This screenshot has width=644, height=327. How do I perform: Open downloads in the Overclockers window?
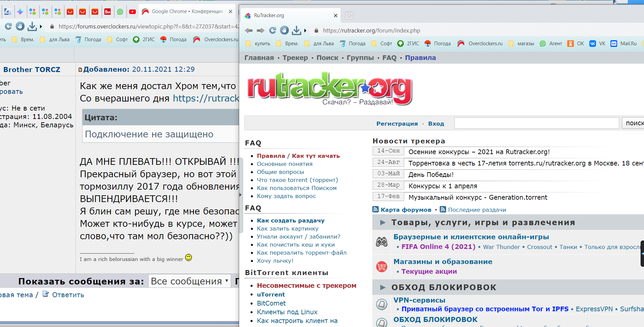pos(32,26)
